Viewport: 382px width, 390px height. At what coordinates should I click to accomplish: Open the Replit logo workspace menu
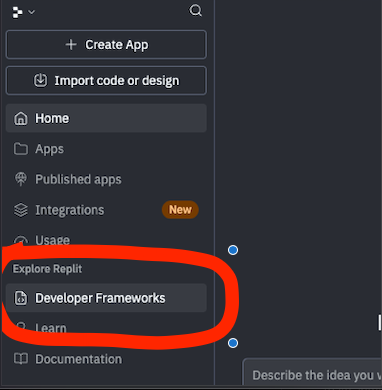[x=17, y=12]
